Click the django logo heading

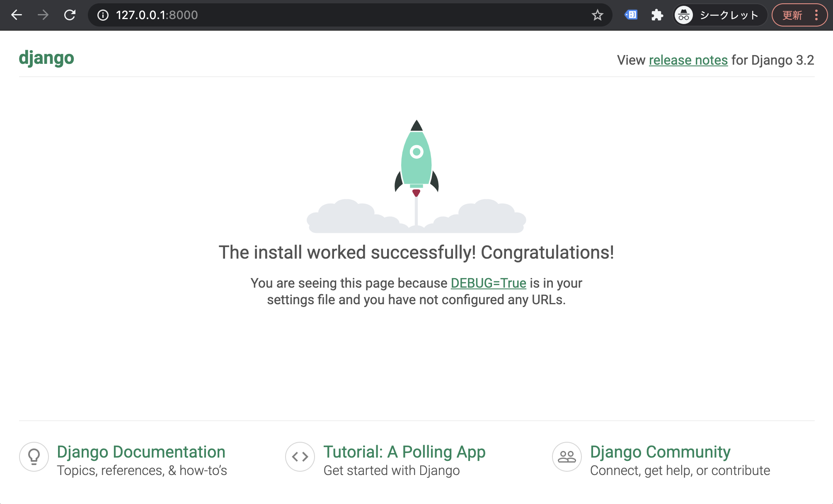(x=46, y=58)
